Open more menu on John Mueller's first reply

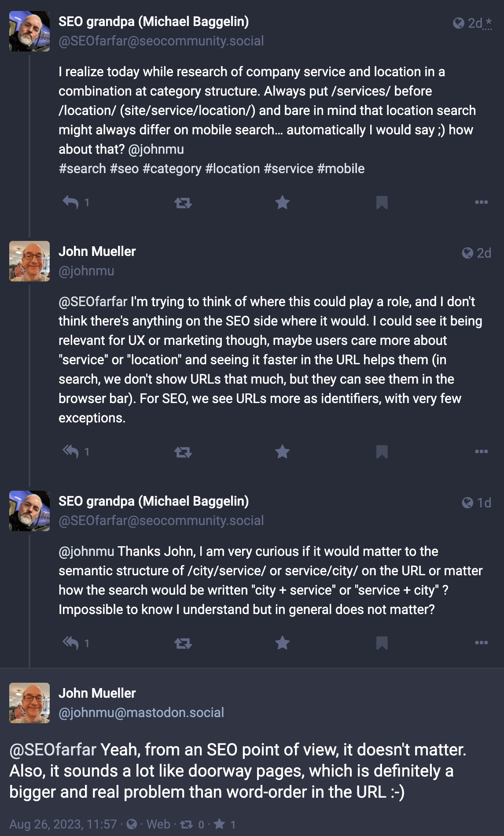click(x=481, y=451)
